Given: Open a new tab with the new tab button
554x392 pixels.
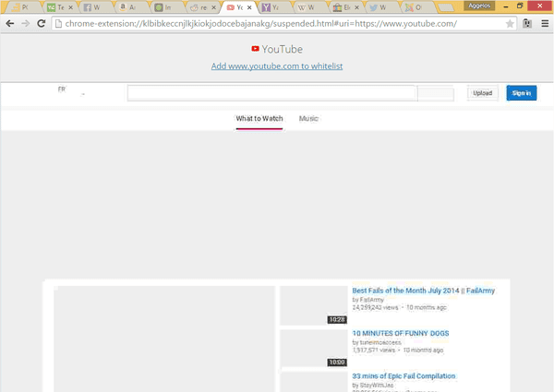Looking at the screenshot, I should coord(446,7).
